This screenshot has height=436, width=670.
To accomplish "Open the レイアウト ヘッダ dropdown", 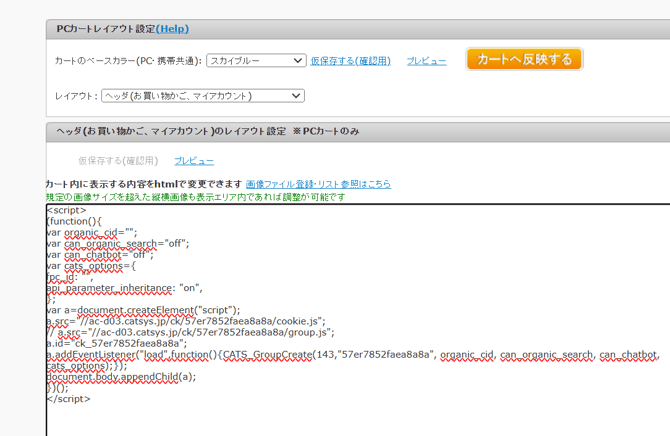I will click(x=202, y=96).
